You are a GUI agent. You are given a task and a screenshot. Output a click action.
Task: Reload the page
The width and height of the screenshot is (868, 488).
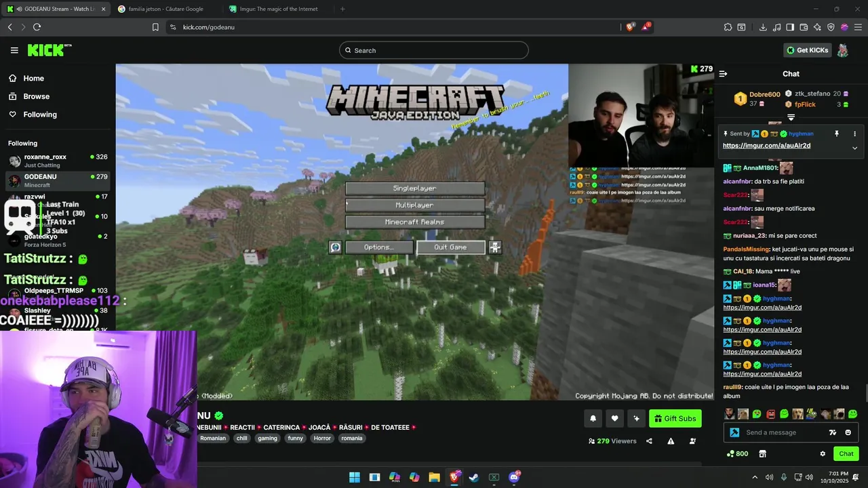[37, 27]
